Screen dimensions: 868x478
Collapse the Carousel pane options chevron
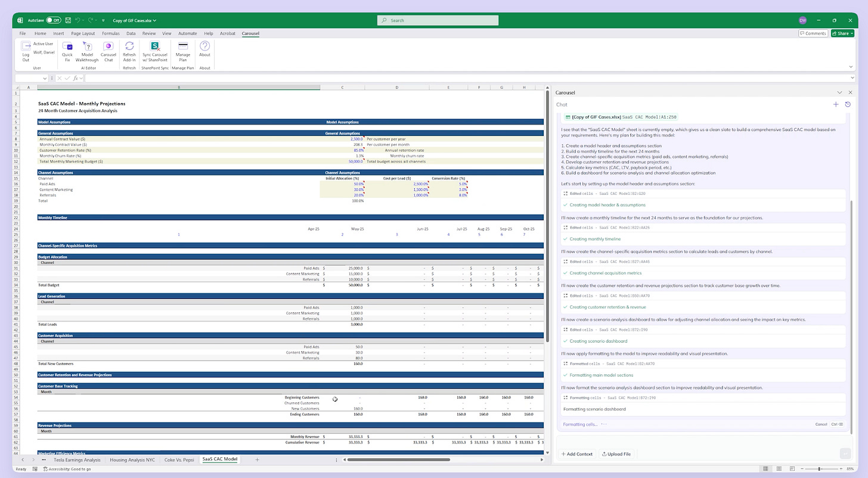tap(839, 92)
